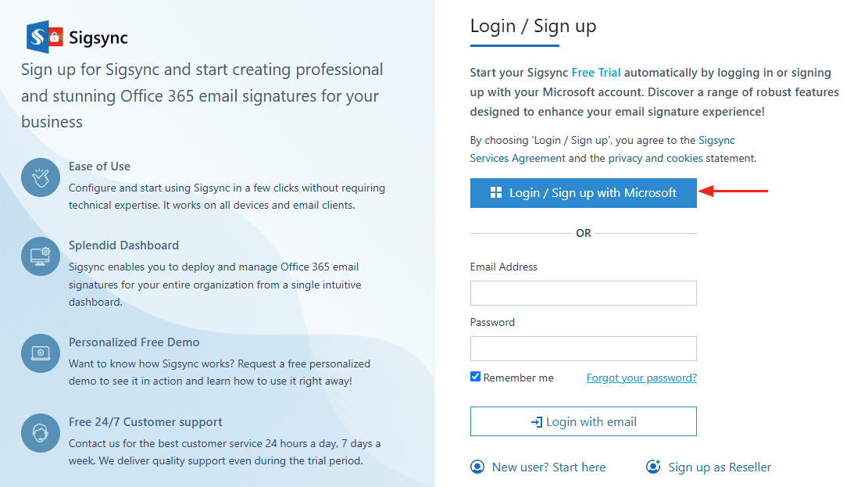
Task: Click the Microsoft windows logo icon
Action: click(495, 193)
